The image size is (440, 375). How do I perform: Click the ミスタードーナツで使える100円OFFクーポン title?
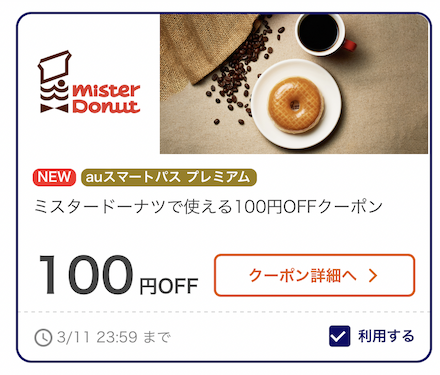click(x=208, y=207)
